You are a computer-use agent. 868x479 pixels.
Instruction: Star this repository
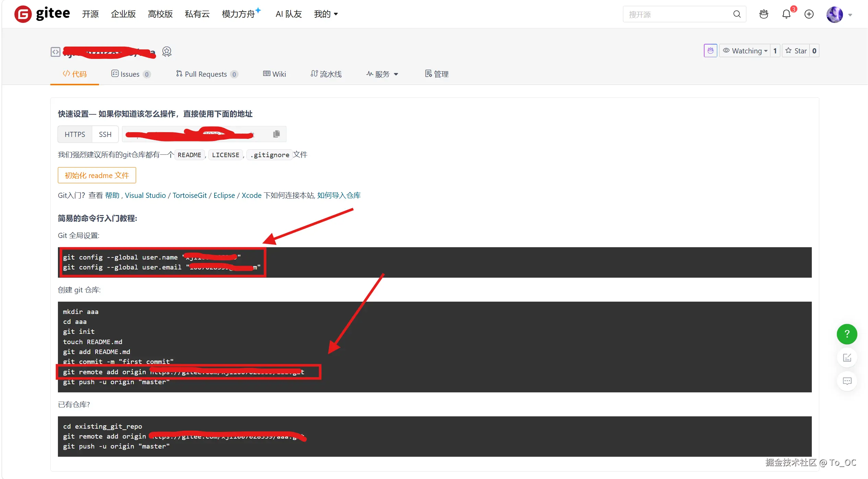pyautogui.click(x=796, y=51)
